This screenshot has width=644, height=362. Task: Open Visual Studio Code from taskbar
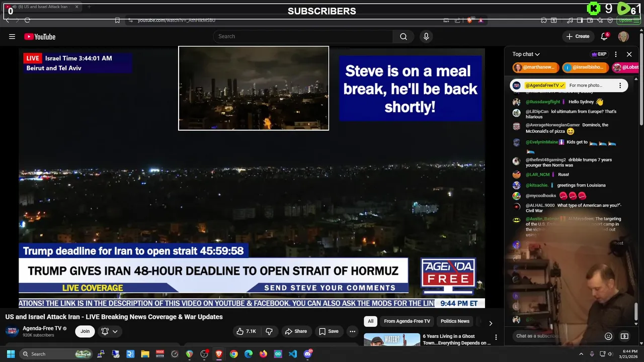tap(293, 354)
